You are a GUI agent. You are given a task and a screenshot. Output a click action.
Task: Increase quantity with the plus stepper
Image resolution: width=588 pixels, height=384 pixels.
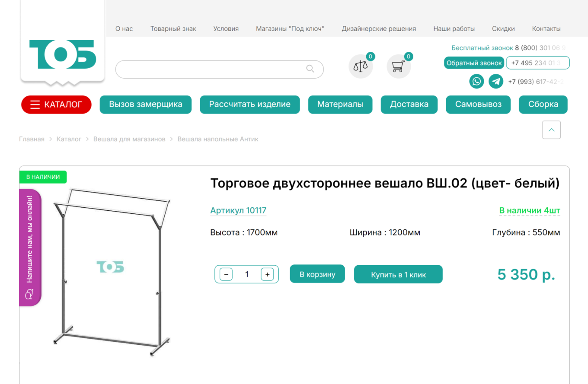[267, 274]
